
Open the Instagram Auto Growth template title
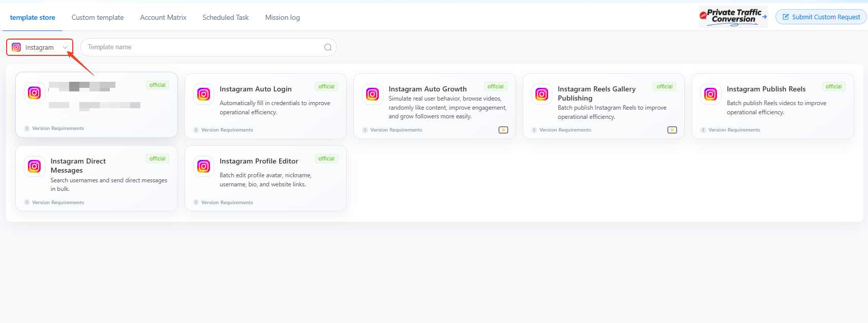[x=428, y=89]
